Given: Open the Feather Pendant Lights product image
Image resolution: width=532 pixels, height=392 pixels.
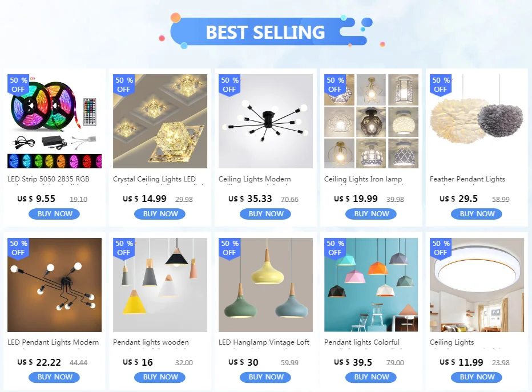Looking at the screenshot, I should (x=477, y=121).
